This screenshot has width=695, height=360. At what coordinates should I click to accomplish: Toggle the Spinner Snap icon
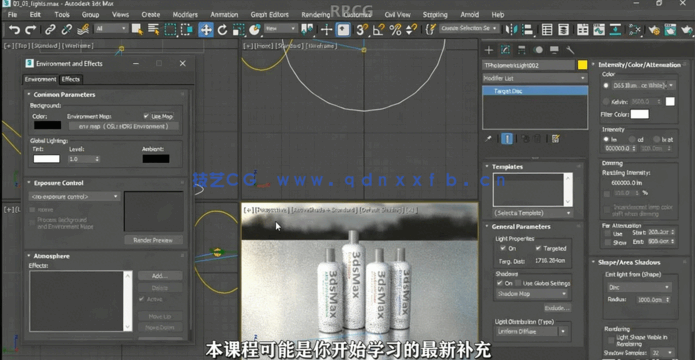pos(411,30)
